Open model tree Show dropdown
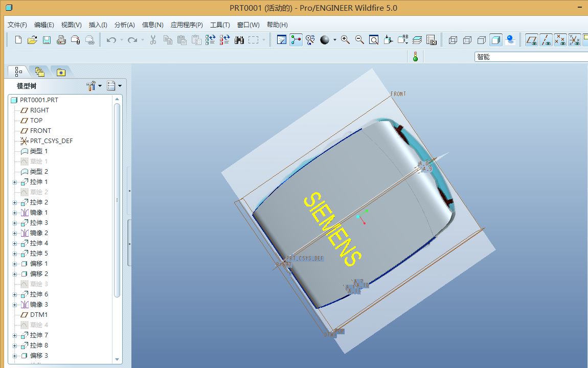 114,86
